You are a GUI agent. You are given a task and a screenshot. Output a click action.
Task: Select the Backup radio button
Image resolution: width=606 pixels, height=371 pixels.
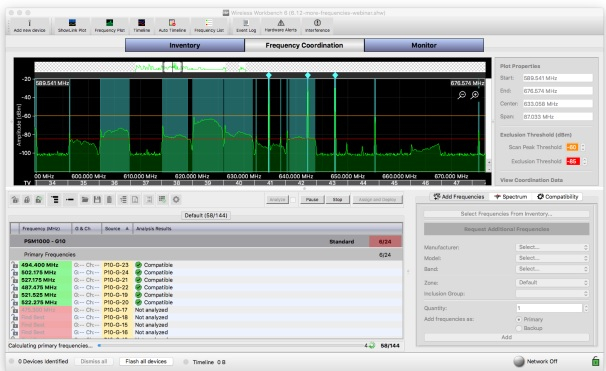pyautogui.click(x=519, y=328)
